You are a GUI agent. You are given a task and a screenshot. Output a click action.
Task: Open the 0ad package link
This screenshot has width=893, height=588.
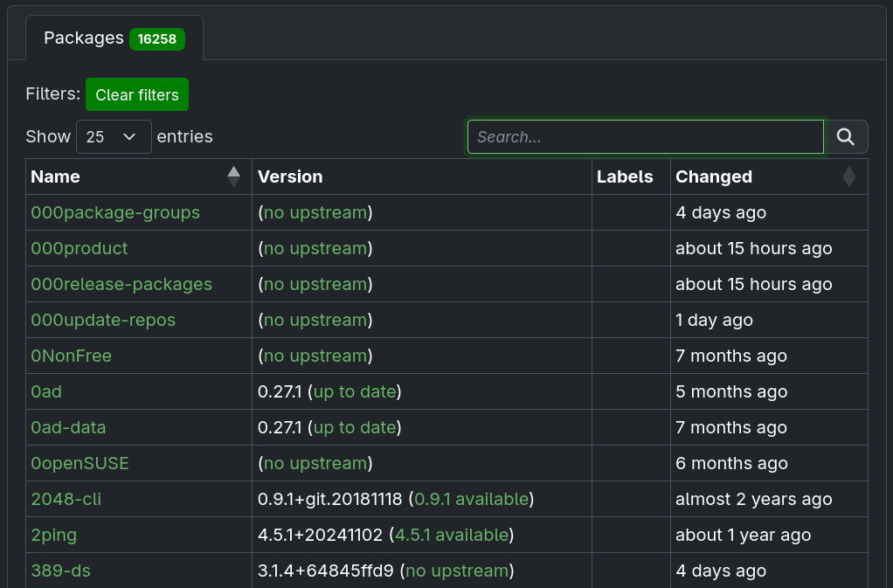[46, 391]
